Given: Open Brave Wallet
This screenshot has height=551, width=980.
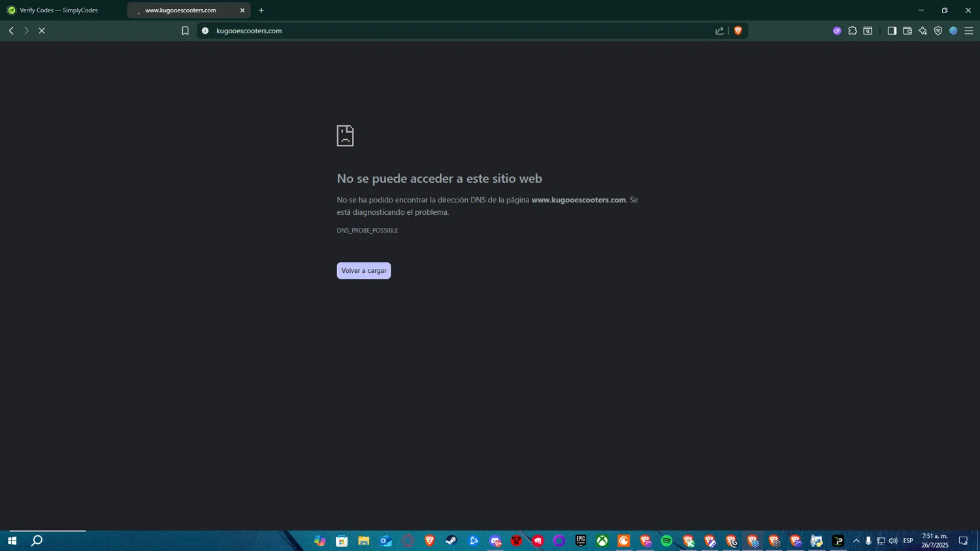Looking at the screenshot, I should coord(907,31).
